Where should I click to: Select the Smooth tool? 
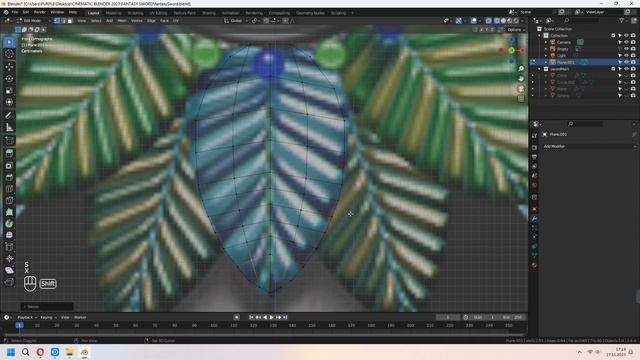(9, 235)
